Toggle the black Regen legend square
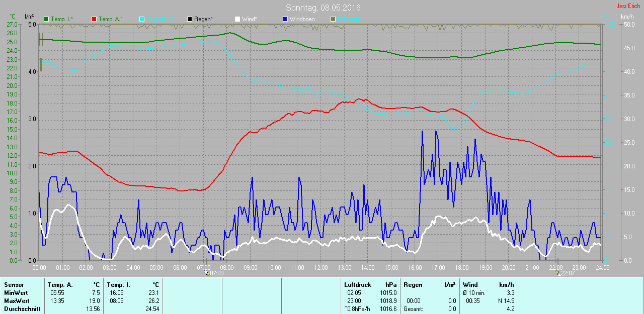Image resolution: width=644 pixels, height=314 pixels. [190, 19]
